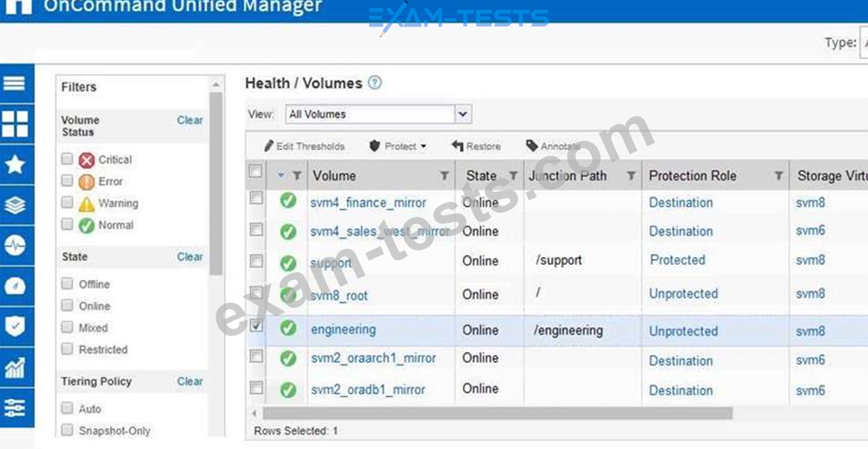Toggle the select-all header checkbox
Screen dimensions: 868x449
(255, 171)
